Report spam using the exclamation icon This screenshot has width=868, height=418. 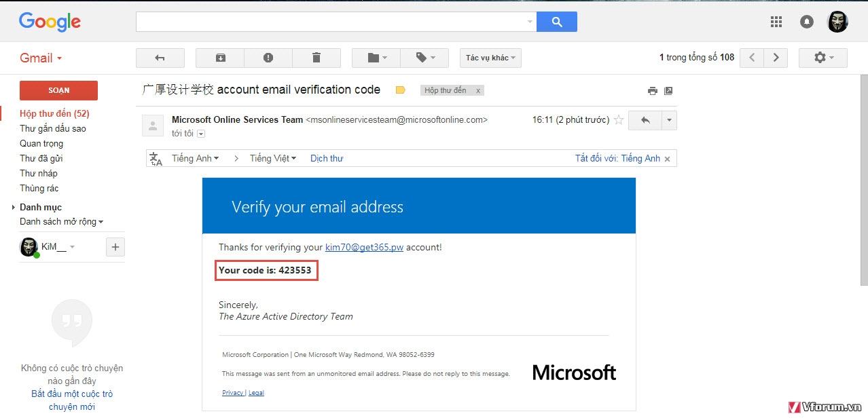coord(268,58)
